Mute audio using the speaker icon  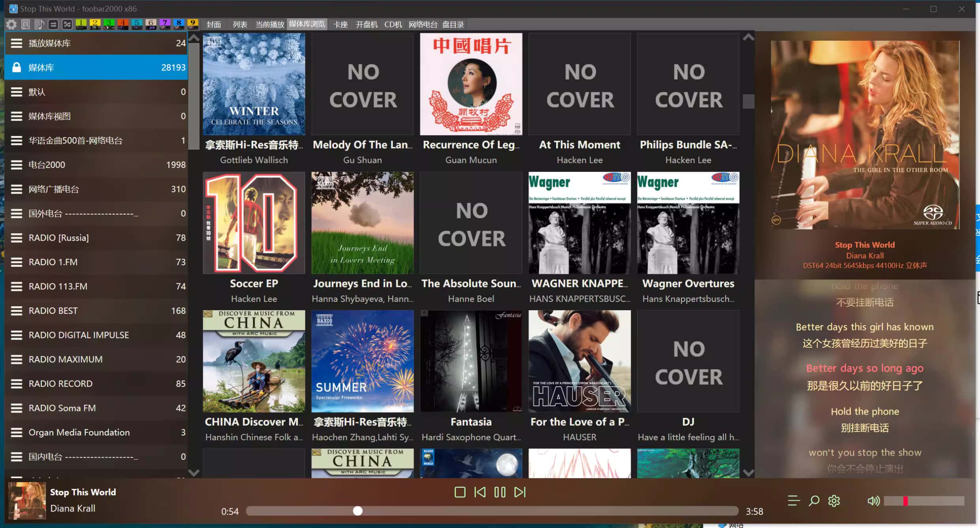tap(873, 501)
